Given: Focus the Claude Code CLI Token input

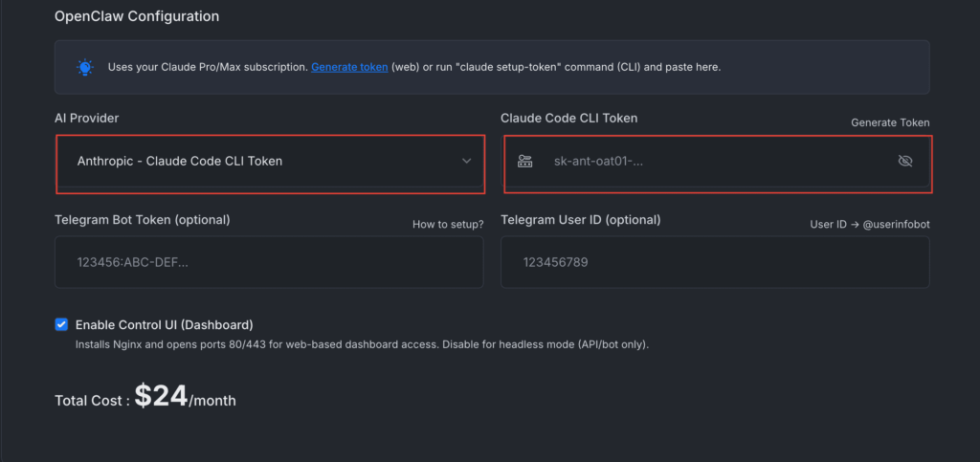Looking at the screenshot, I should coord(708,161).
